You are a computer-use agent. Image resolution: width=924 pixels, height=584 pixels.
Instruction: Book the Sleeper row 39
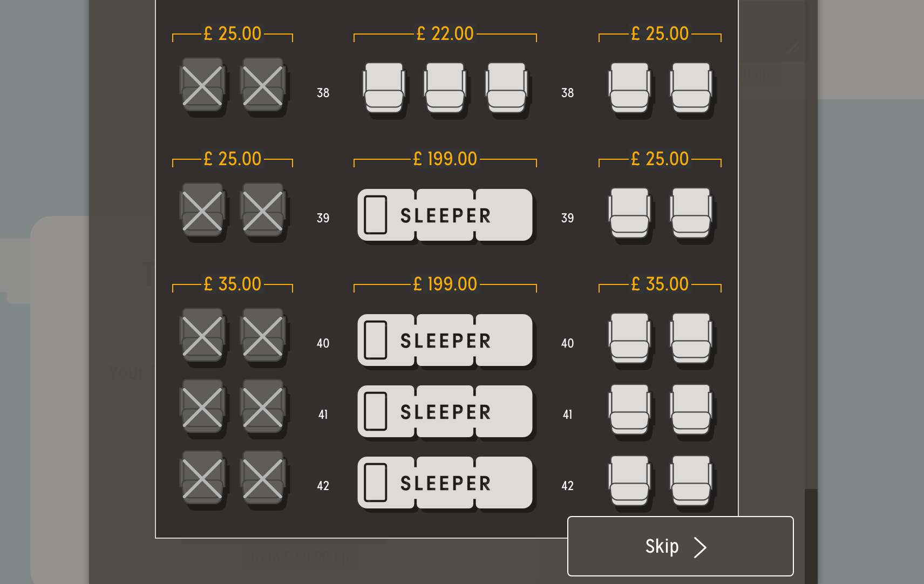click(445, 215)
